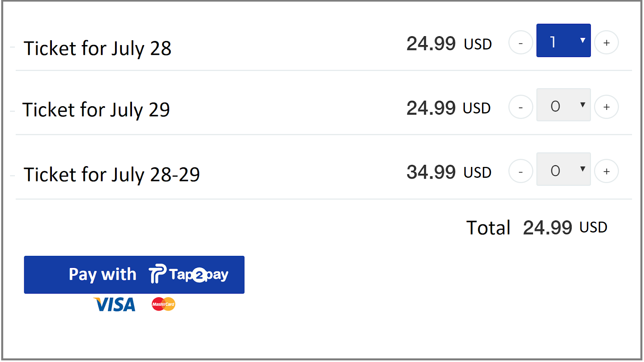Click the 34.99 USD price for July 28-29

point(449,172)
